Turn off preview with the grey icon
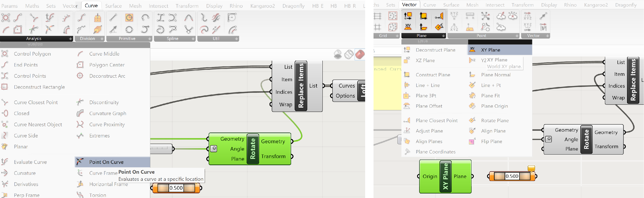644x198 pixels. (338, 54)
